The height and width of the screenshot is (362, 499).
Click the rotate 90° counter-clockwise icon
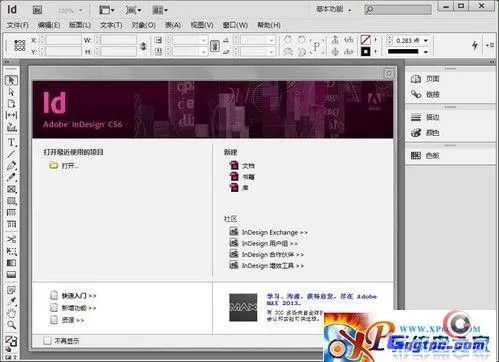click(x=302, y=39)
